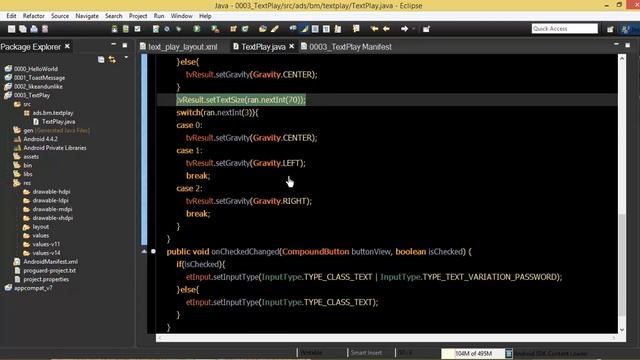This screenshot has height=360, width=640.
Task: Open the Navigate menu
Action: (87, 16)
